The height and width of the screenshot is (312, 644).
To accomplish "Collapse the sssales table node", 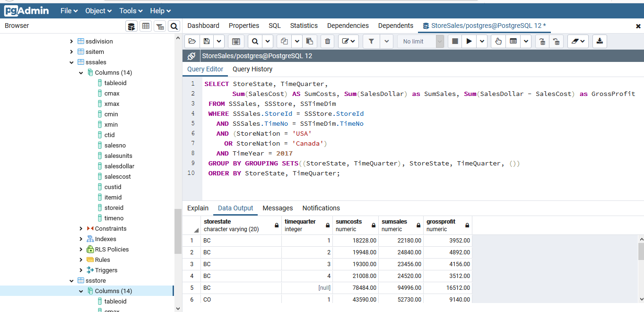I will tap(72, 62).
